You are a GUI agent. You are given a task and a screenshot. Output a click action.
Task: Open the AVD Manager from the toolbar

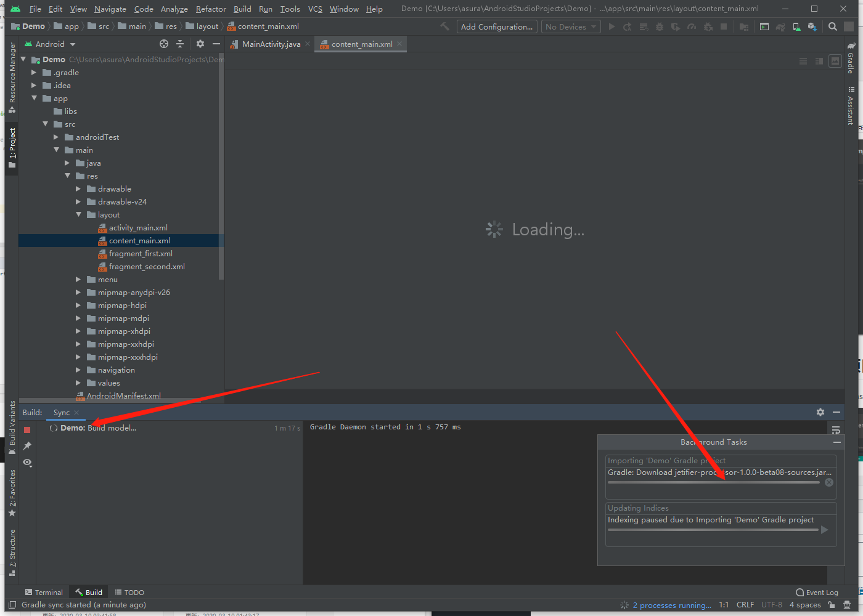(796, 27)
